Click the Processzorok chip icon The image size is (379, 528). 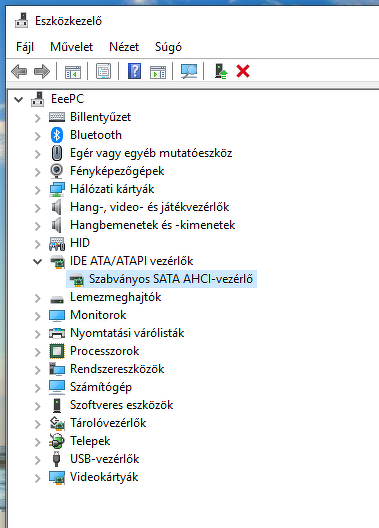coord(57,351)
